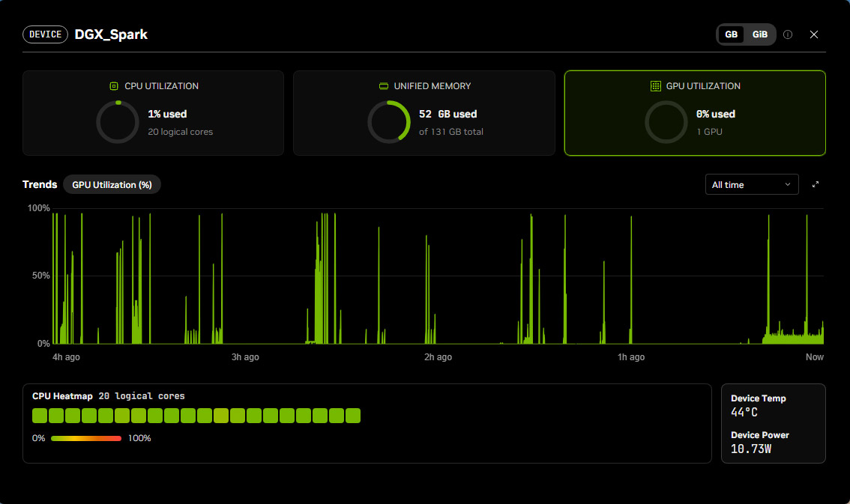Select the Unified Memory card
This screenshot has height=504, width=850.
[x=424, y=113]
